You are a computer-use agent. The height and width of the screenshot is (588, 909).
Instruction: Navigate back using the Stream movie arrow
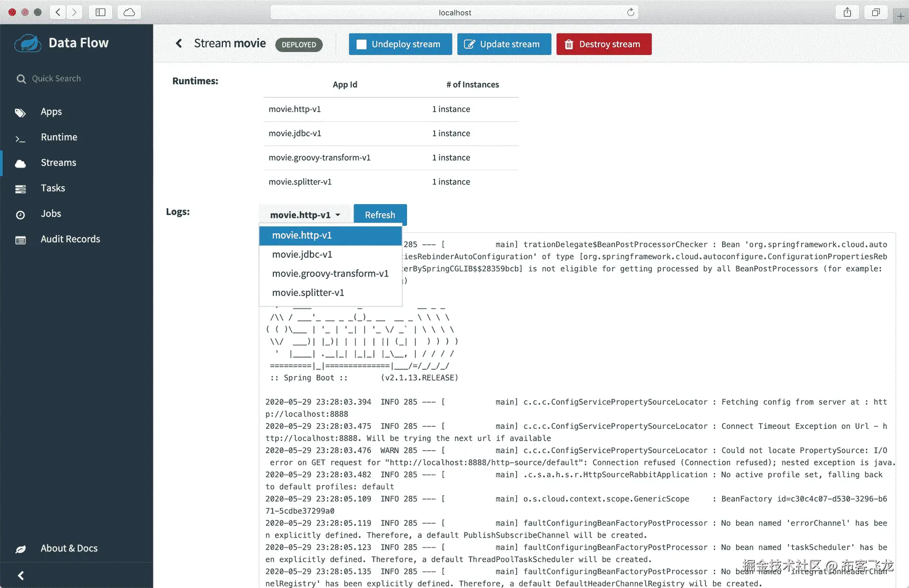(x=179, y=43)
